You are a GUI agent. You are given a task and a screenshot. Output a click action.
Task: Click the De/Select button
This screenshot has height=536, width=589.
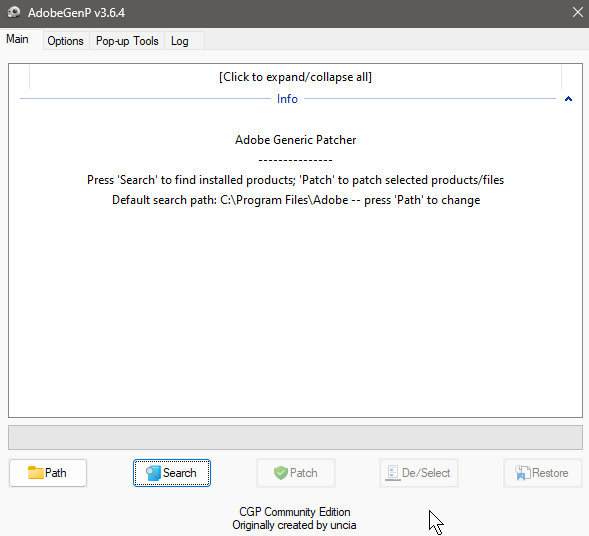(419, 473)
